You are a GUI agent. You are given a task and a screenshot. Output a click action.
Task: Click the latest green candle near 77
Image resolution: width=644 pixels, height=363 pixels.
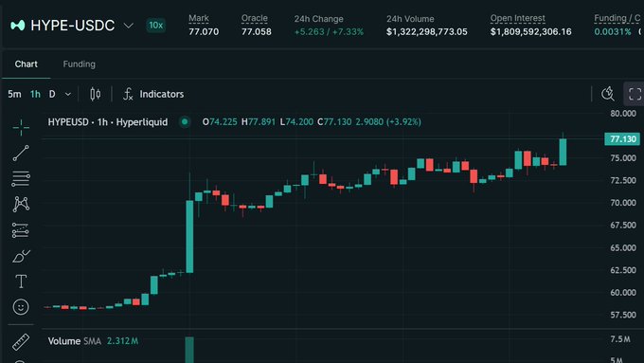563,152
